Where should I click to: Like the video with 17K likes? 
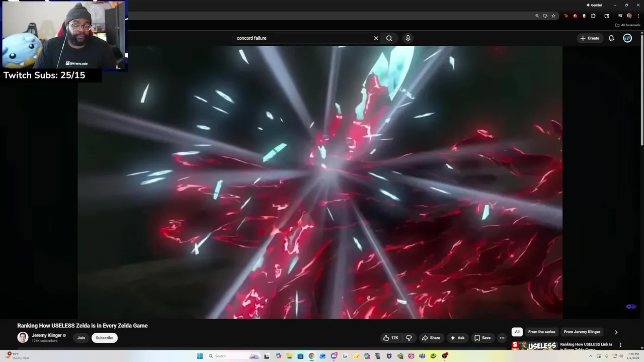click(391, 338)
